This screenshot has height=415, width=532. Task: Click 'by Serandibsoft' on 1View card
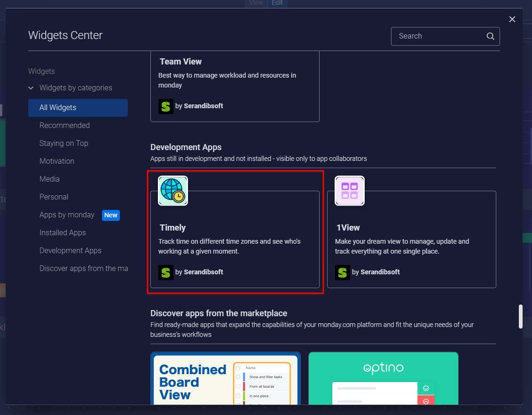376,272
